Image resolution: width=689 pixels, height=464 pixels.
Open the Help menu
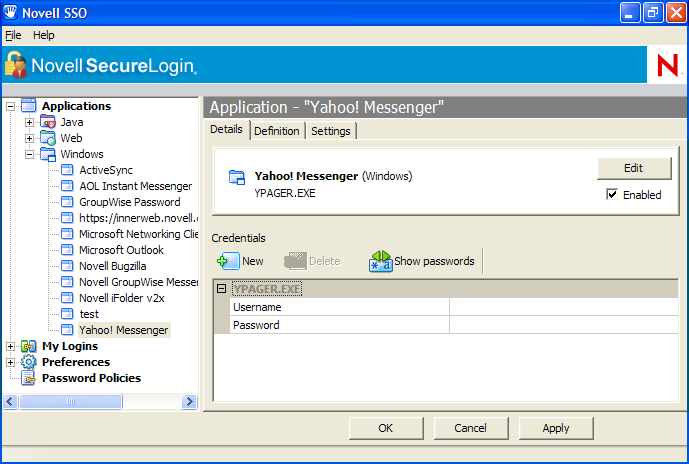click(x=44, y=35)
